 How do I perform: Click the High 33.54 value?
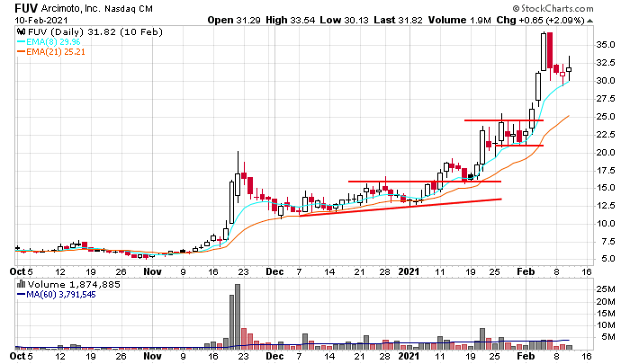(290, 20)
